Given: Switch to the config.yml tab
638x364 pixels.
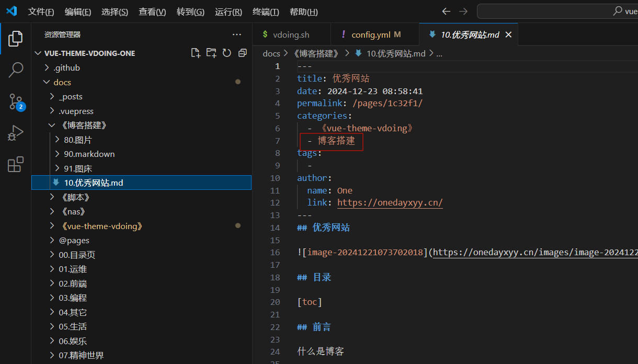Looking at the screenshot, I should 375,35.
